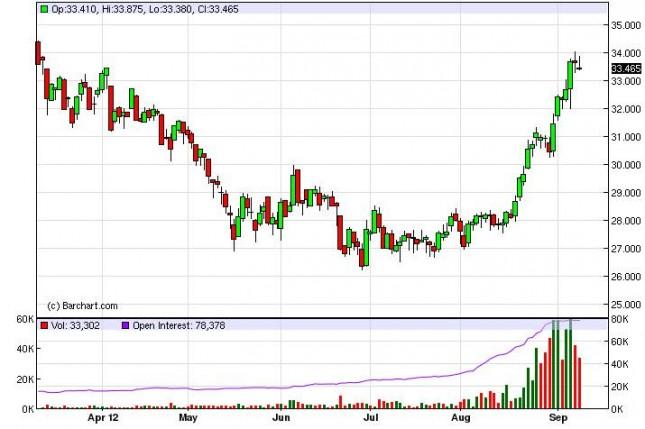Image resolution: width=645 pixels, height=429 pixels.
Task: Select the 'Lo:33.380' low value
Action: (x=170, y=9)
